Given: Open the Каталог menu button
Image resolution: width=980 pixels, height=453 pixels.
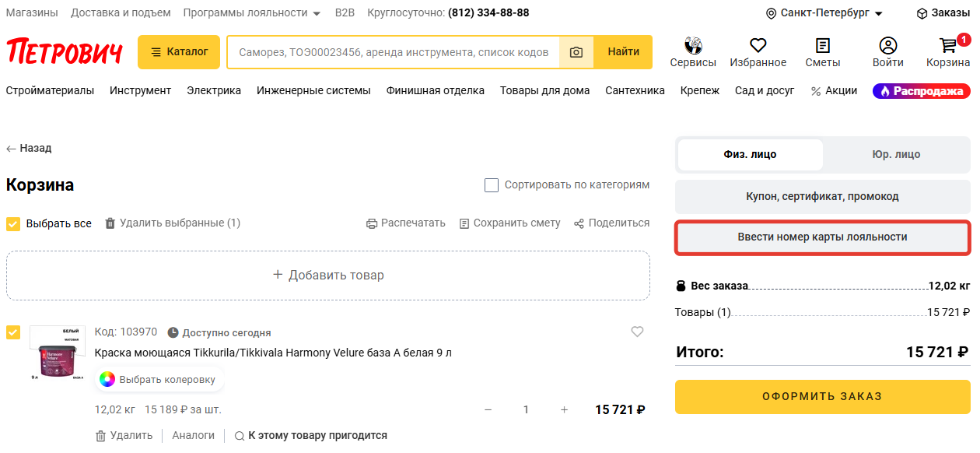Looking at the screenshot, I should [179, 52].
